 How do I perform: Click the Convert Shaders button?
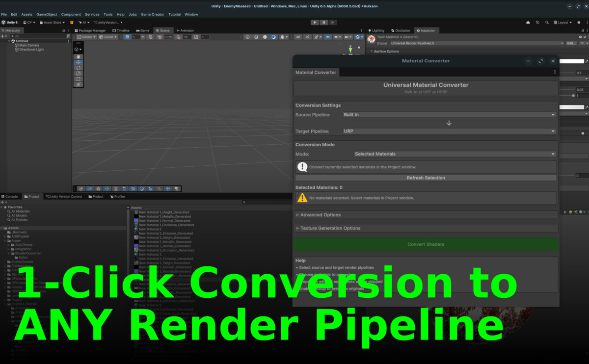click(x=426, y=244)
